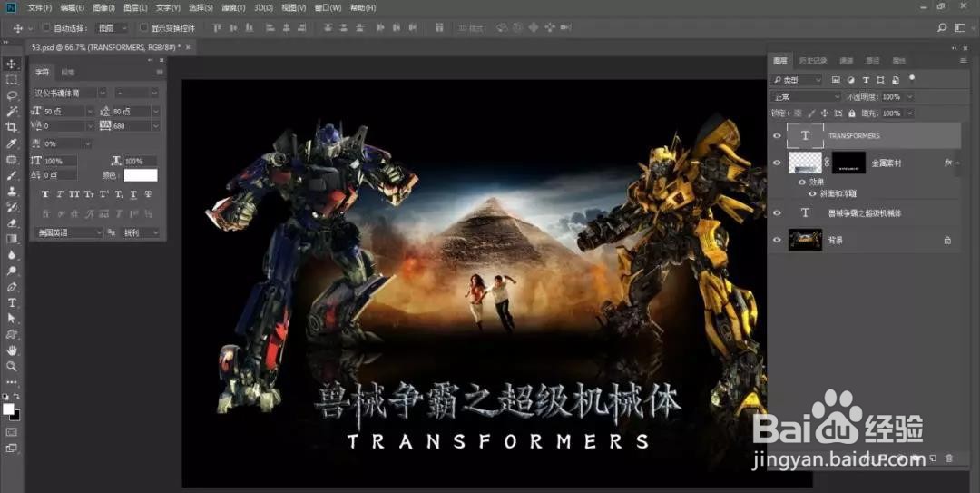Enable the 显示变换控件 checkbox
The height and width of the screenshot is (493, 980).
coord(143,27)
